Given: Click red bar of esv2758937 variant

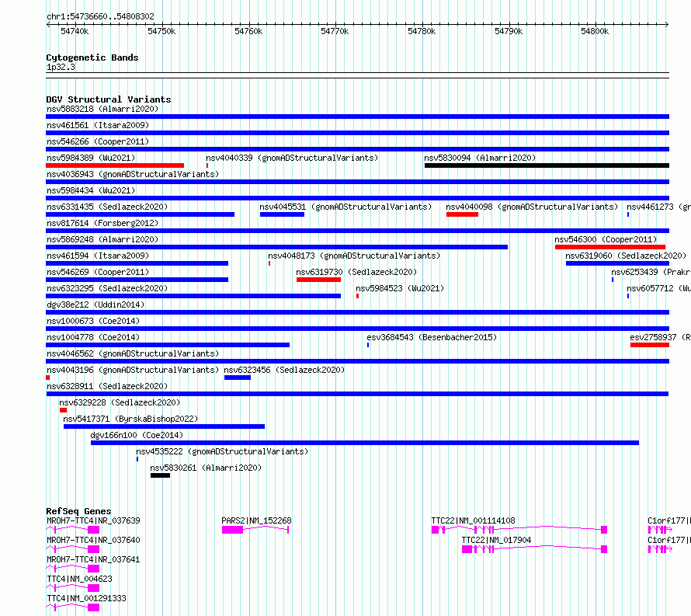Looking at the screenshot, I should pyautogui.click(x=650, y=345).
